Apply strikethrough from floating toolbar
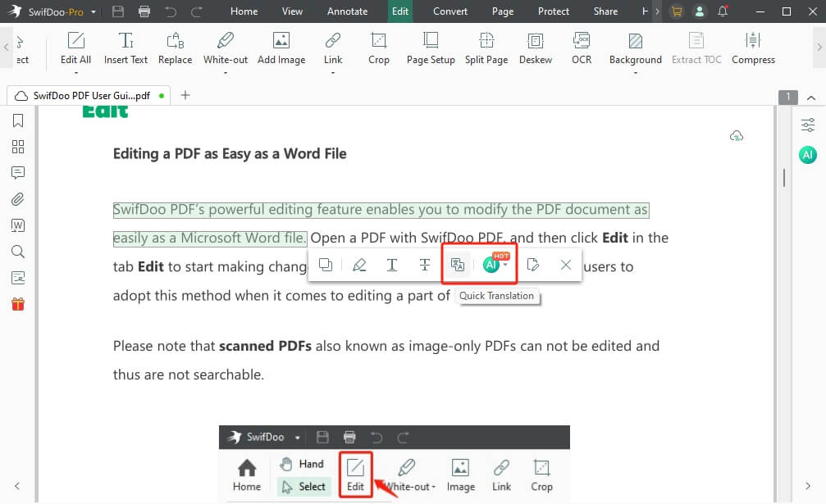 [425, 265]
